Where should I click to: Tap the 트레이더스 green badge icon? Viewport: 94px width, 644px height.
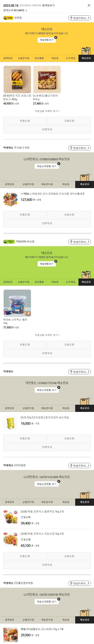coord(9,242)
